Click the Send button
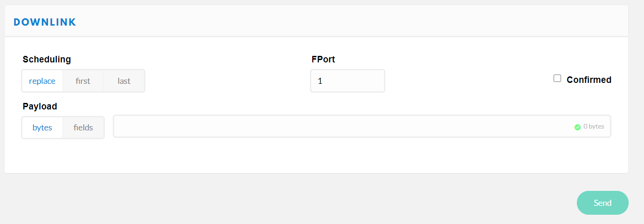This screenshot has width=644, height=224. click(603, 203)
